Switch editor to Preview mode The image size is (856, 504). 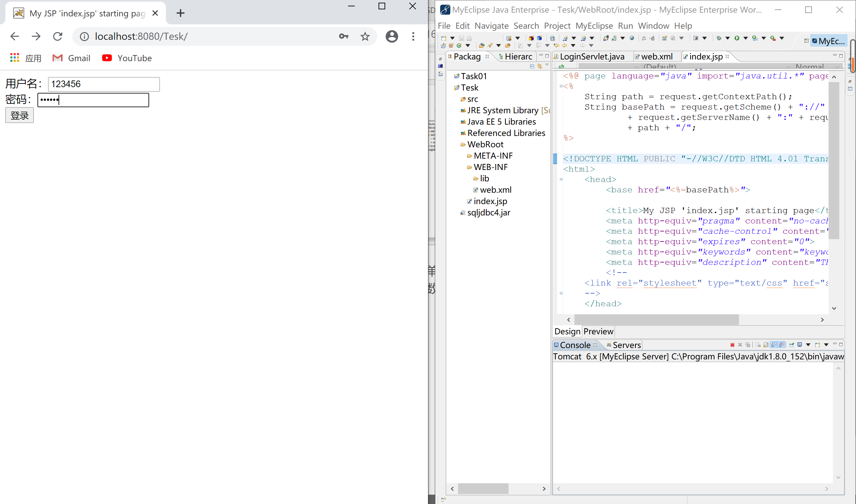coord(598,331)
